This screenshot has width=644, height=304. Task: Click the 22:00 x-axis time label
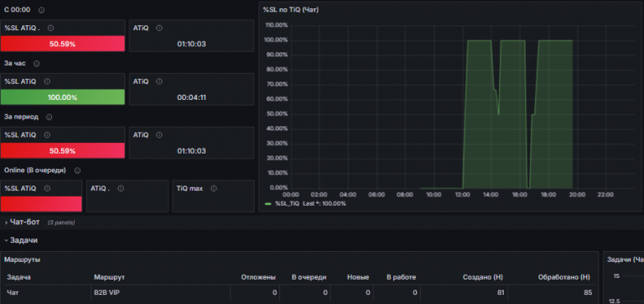pos(605,195)
